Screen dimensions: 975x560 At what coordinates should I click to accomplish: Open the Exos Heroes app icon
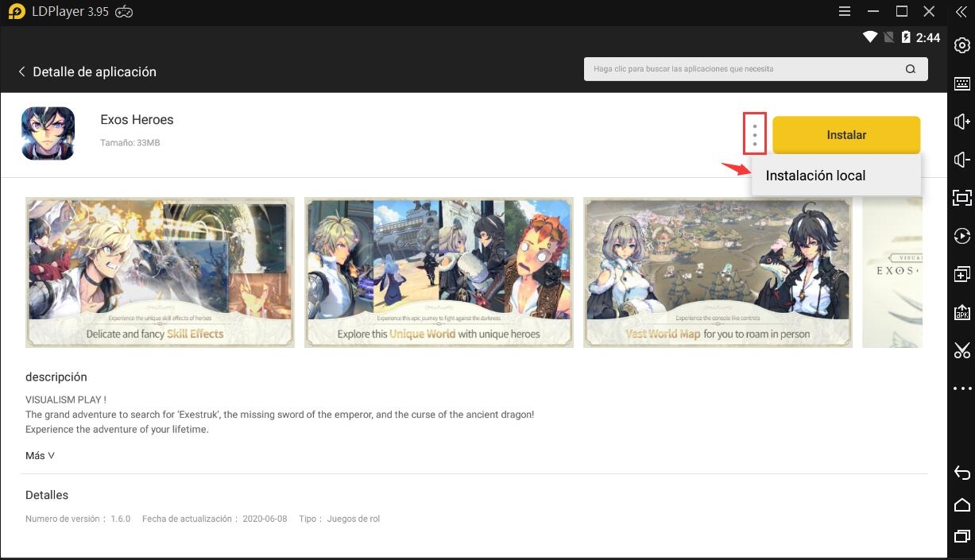pos(48,133)
